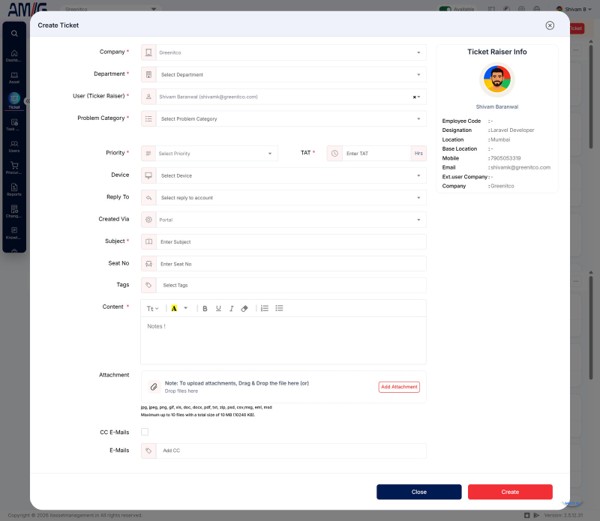
Task: Click the Company field building icon
Action: tap(148, 52)
